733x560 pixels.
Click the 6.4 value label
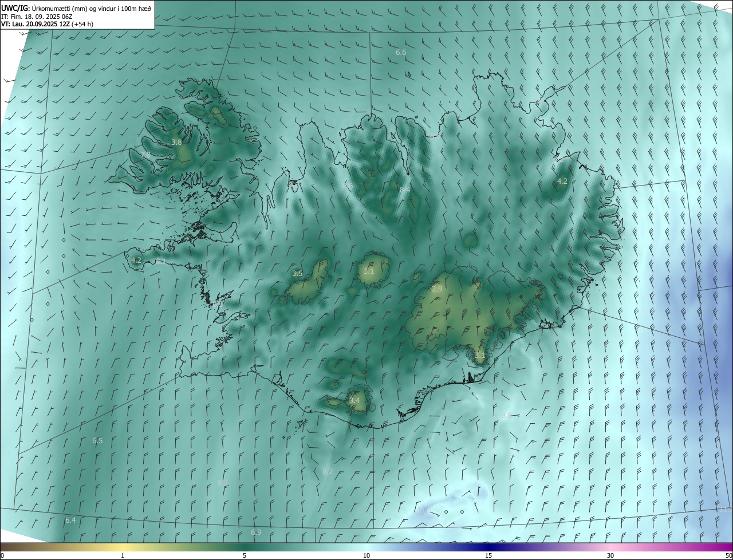coord(70,520)
